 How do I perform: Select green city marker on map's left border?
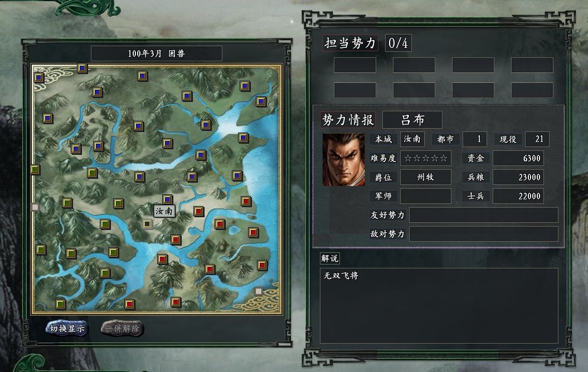[35, 169]
